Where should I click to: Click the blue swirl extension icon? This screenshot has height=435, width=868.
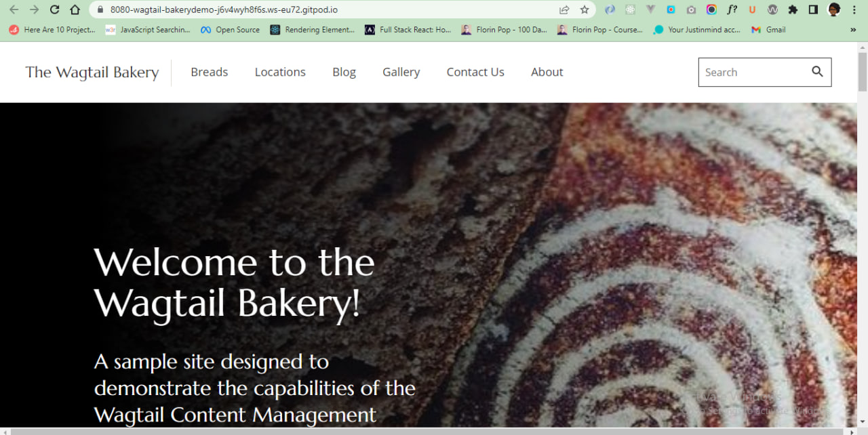[610, 10]
